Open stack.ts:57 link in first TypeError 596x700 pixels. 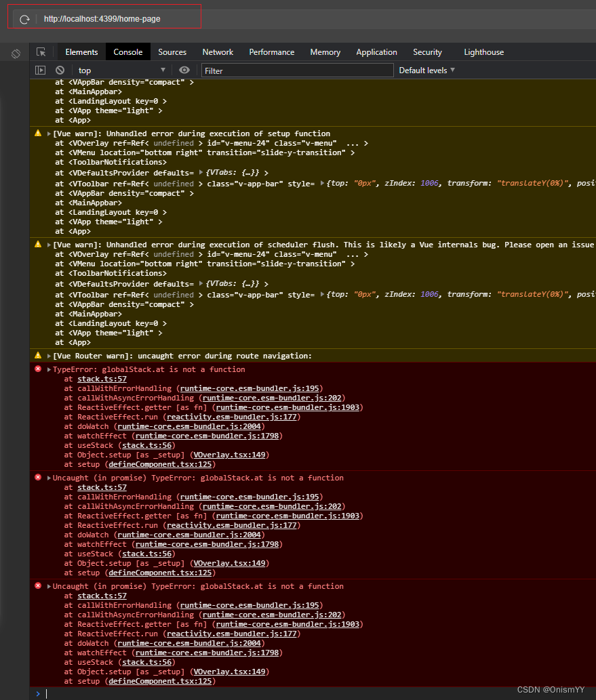click(102, 379)
